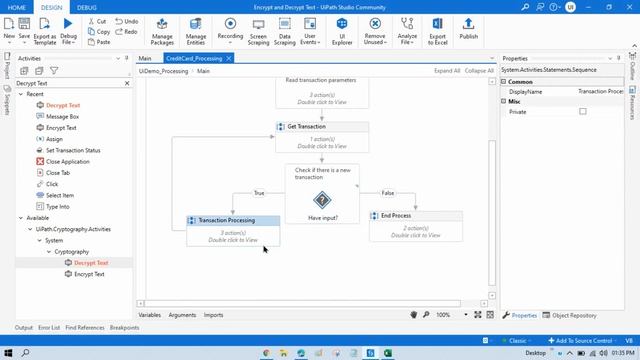Open the Arguments panel
This screenshot has height=360, width=640.
tap(182, 315)
